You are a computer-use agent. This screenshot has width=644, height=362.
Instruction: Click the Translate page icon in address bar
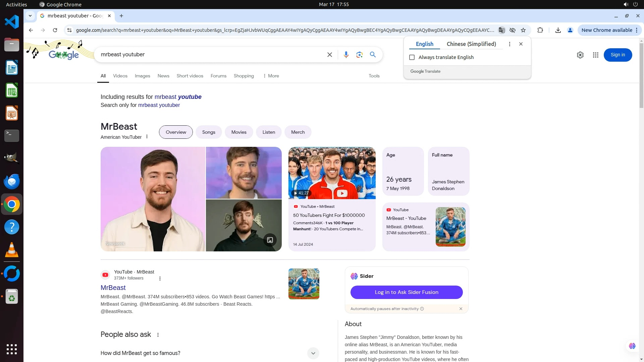501,30
